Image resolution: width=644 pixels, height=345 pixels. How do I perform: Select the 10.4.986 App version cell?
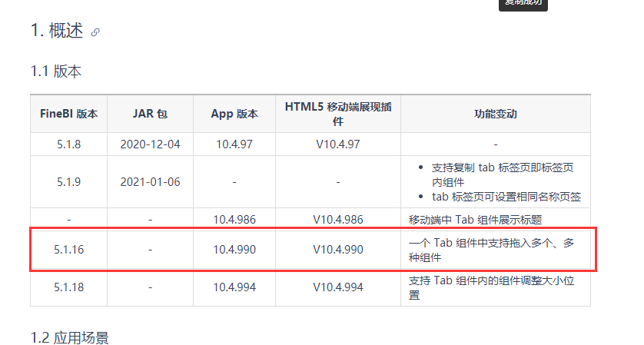[x=234, y=220]
